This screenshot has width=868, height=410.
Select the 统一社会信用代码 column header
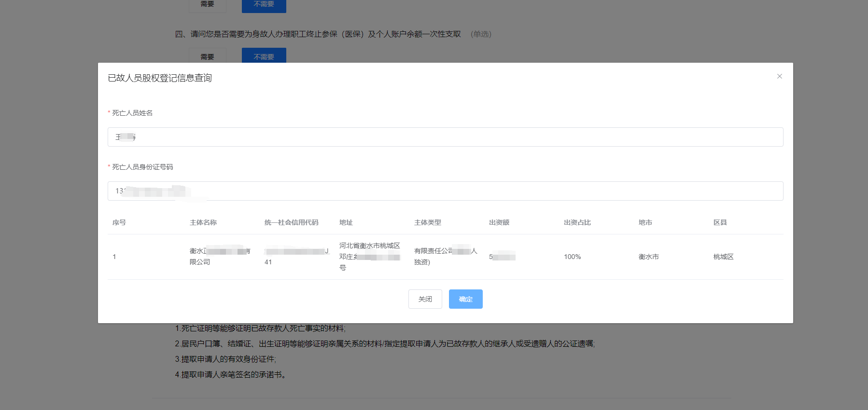coord(291,222)
